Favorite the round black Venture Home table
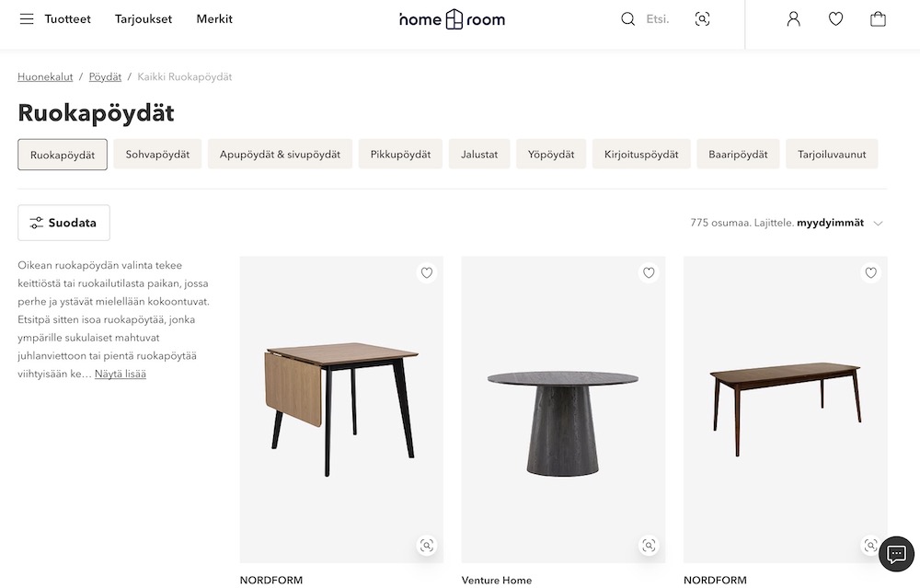Screen dimensions: 920x588 (x=649, y=273)
